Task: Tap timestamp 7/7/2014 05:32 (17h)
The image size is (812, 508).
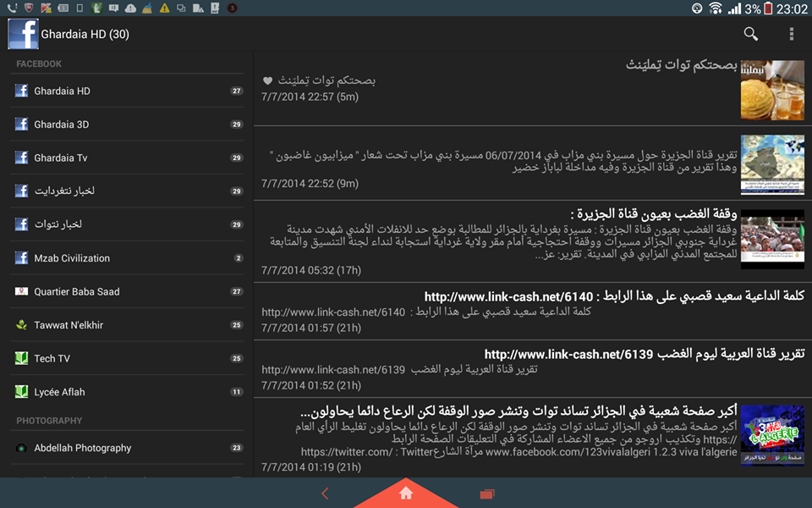Action: tap(310, 271)
